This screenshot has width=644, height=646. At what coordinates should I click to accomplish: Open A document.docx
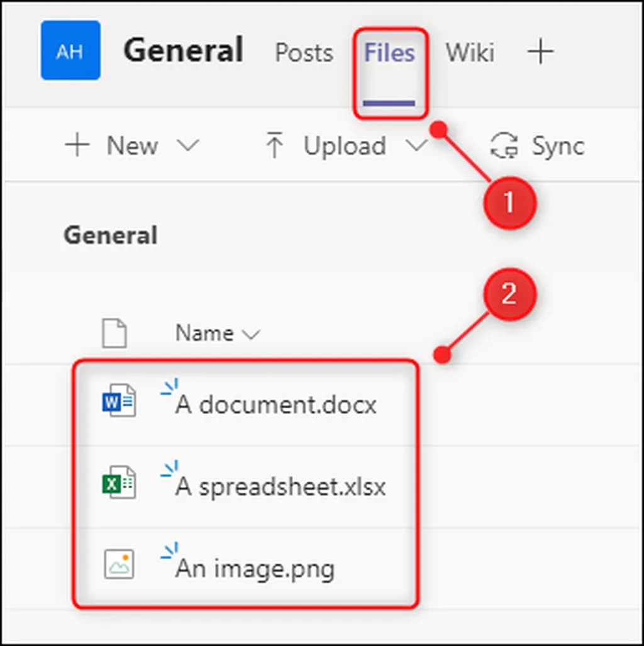click(x=276, y=404)
